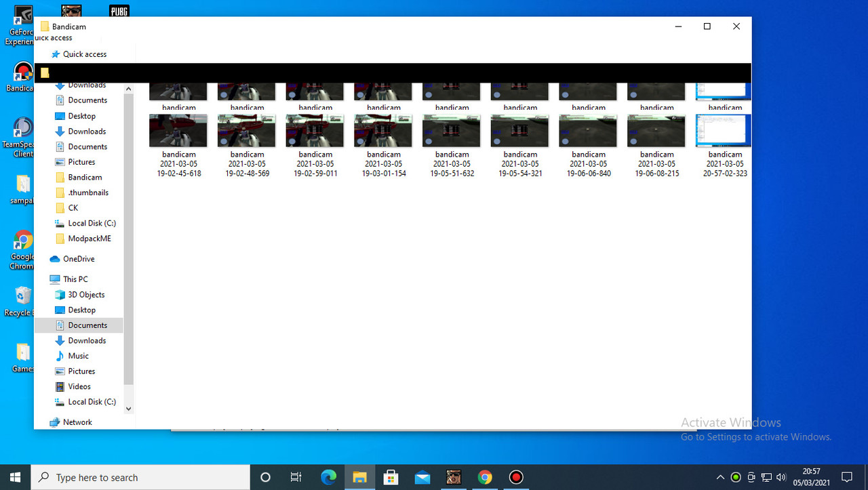
Task: Select the Google Chrome desktop shortcut
Action: coord(21,251)
